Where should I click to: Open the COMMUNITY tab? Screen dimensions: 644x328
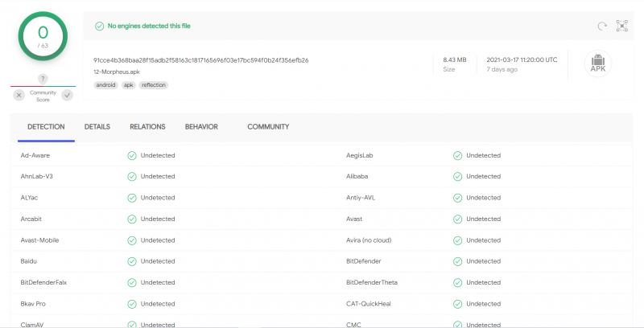click(268, 127)
